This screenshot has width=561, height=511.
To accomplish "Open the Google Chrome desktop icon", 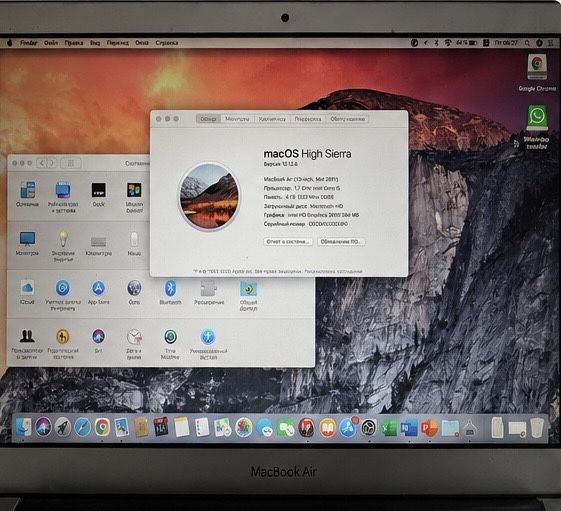I will pyautogui.click(x=537, y=73).
